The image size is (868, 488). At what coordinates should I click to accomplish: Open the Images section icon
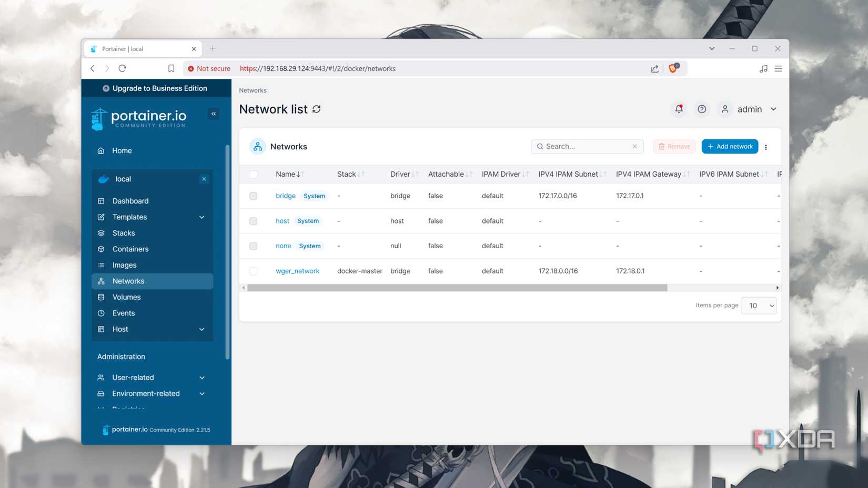[100, 265]
